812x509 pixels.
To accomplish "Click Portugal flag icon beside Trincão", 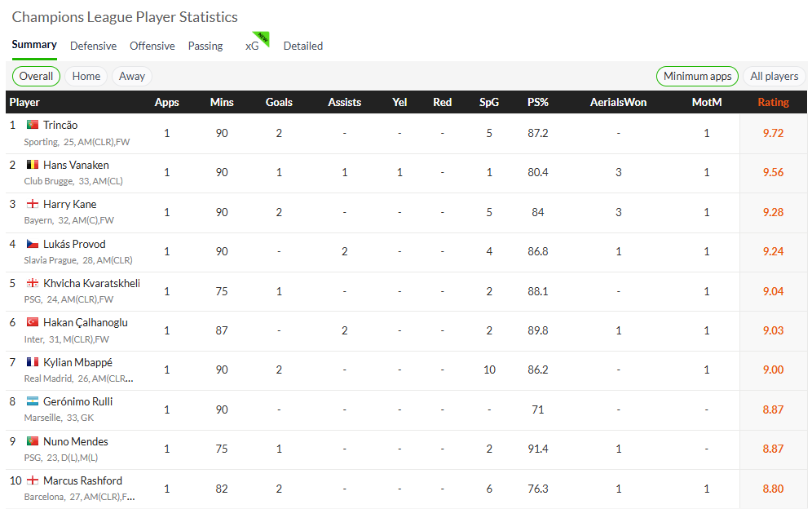I will point(33,125).
